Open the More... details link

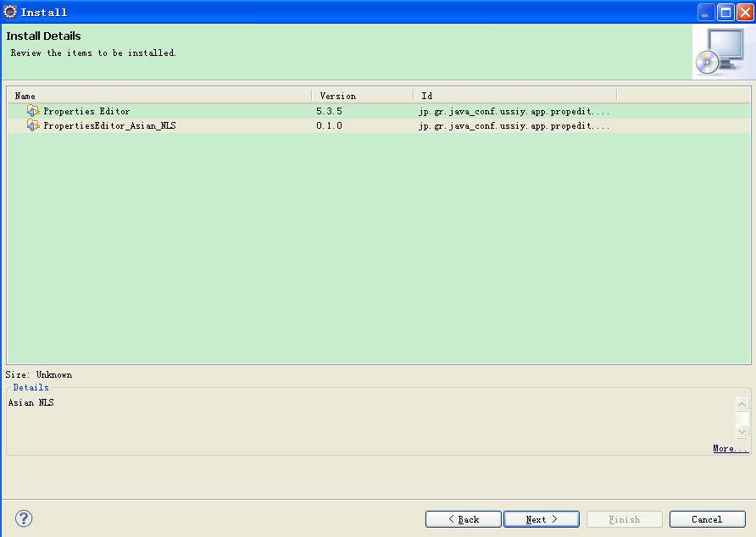click(x=731, y=448)
